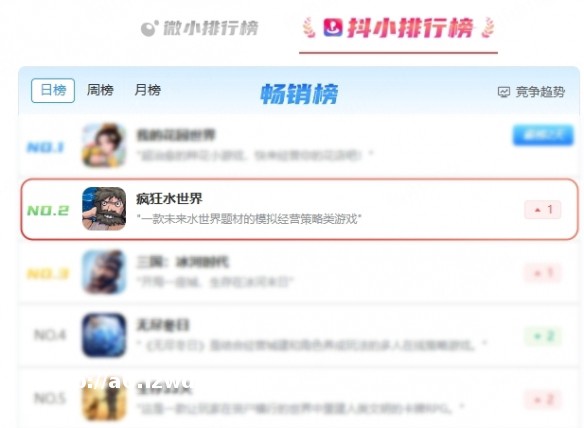This screenshot has width=584, height=428.
Task: Click the WeChat mini-game logo icon
Action: (x=149, y=28)
